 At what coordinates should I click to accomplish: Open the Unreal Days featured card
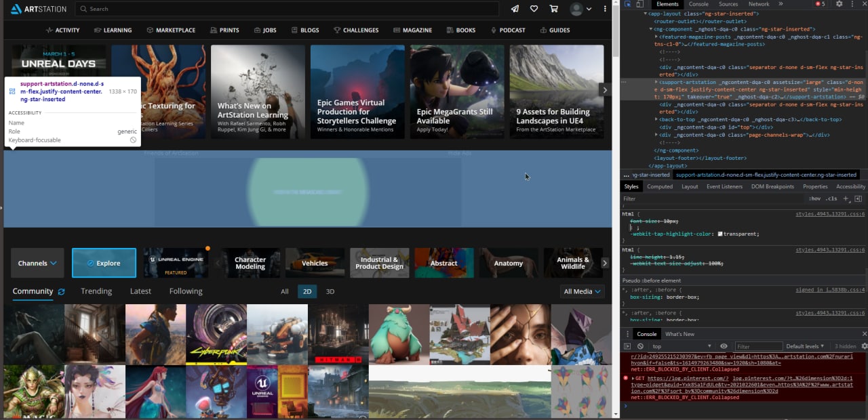[58, 60]
